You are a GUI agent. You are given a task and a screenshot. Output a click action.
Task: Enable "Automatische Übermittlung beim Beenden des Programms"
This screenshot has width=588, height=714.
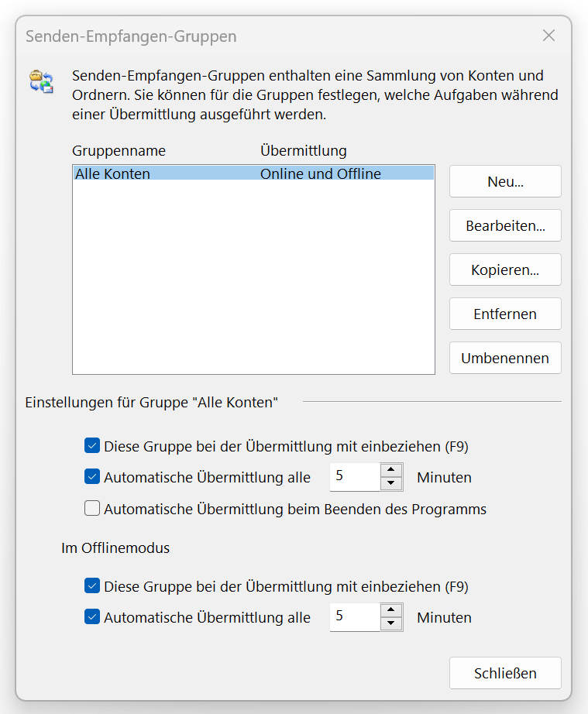click(92, 509)
